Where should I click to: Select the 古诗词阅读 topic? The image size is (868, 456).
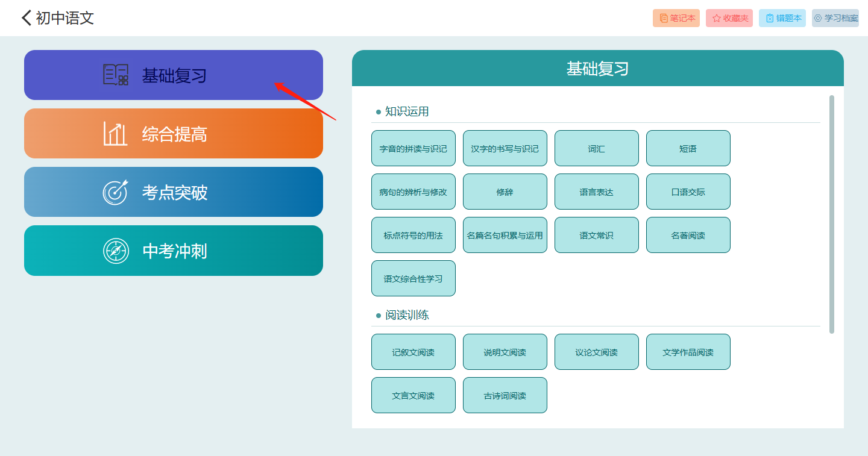pyautogui.click(x=505, y=395)
